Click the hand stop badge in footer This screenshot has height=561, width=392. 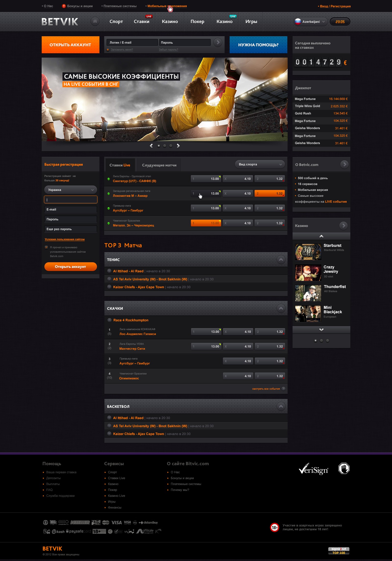pos(344,468)
